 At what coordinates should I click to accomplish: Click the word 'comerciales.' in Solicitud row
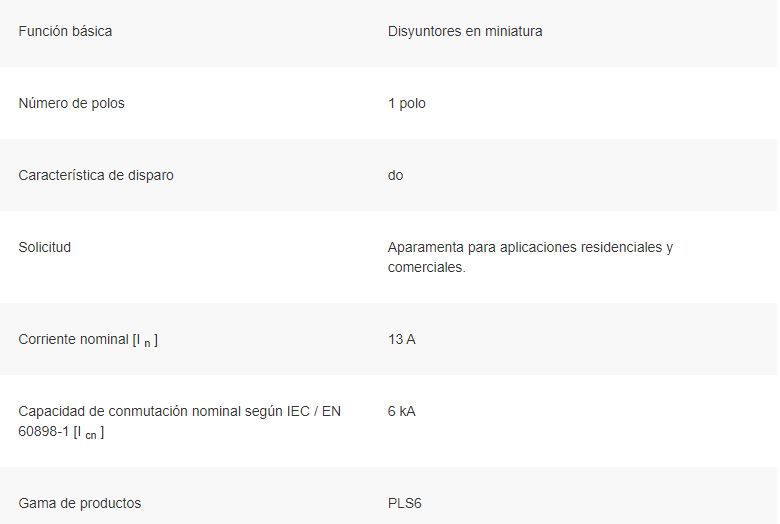(427, 267)
